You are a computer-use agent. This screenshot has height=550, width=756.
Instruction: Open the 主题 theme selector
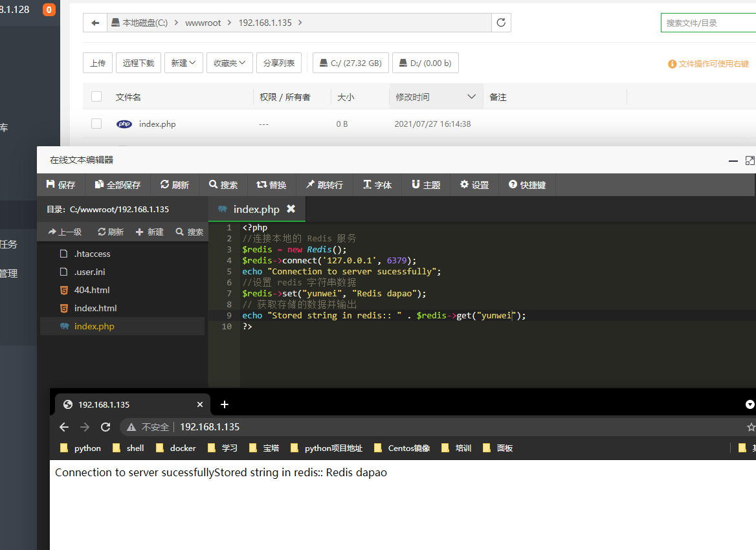point(426,184)
